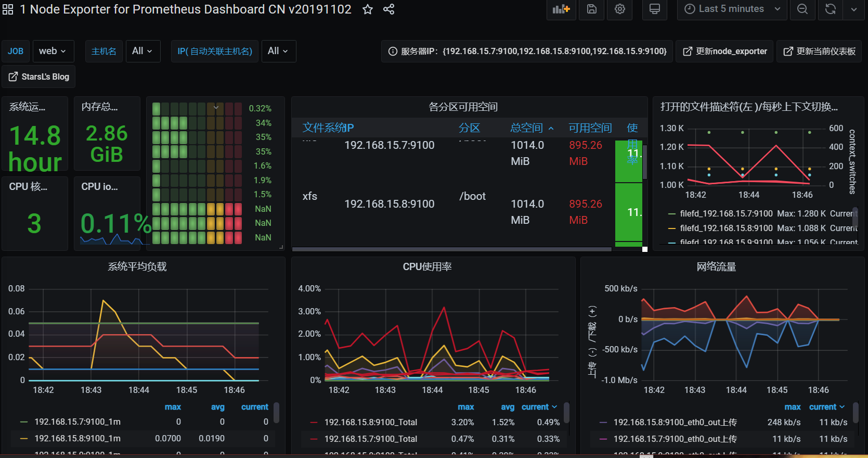868x458 pixels.
Task: Open dashboard settings gear
Action: point(620,9)
